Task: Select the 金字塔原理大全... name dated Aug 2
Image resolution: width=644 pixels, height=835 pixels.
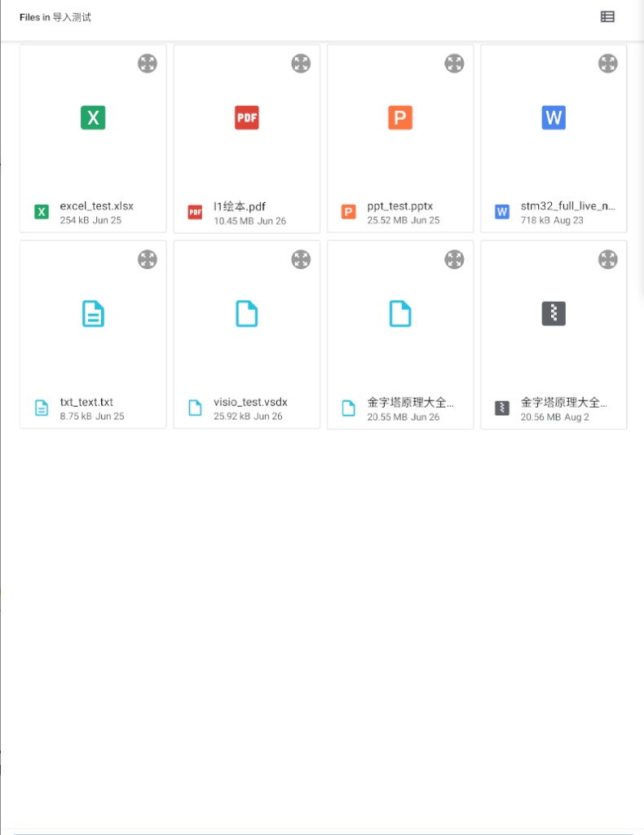Action: [x=563, y=402]
